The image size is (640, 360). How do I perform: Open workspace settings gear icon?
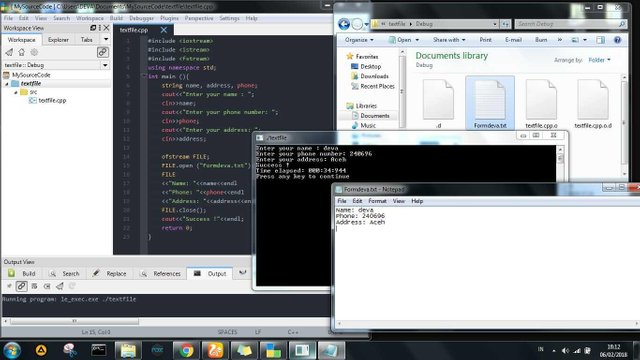coord(34,52)
